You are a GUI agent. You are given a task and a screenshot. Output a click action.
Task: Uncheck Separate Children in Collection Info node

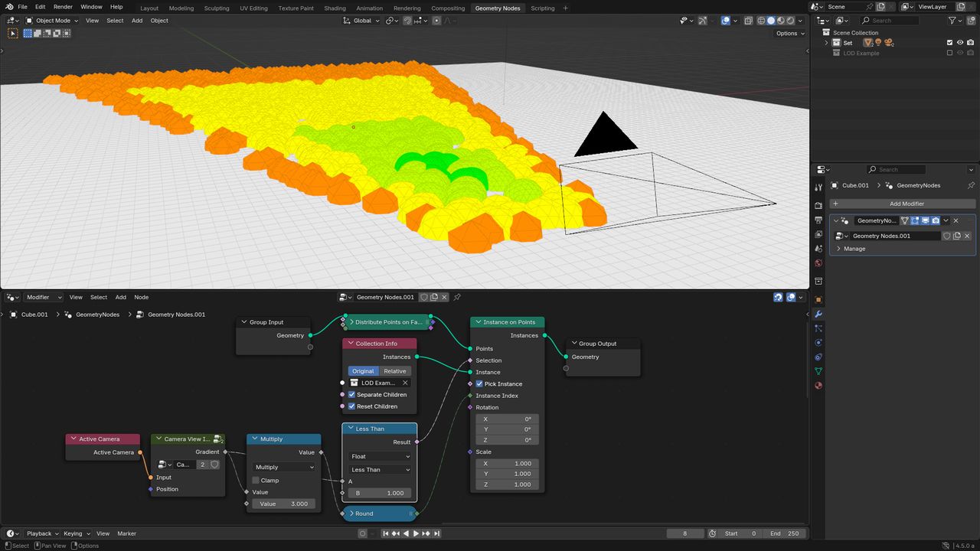pos(351,394)
